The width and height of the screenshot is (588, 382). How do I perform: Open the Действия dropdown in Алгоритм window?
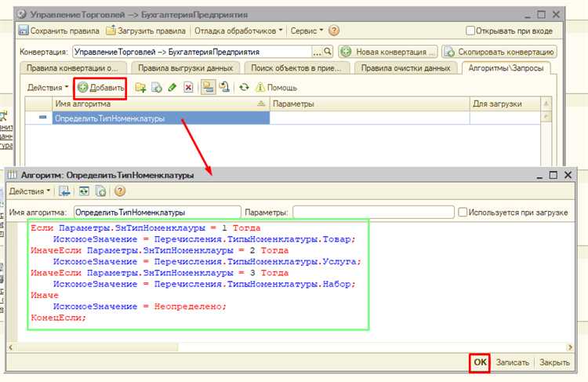point(29,191)
